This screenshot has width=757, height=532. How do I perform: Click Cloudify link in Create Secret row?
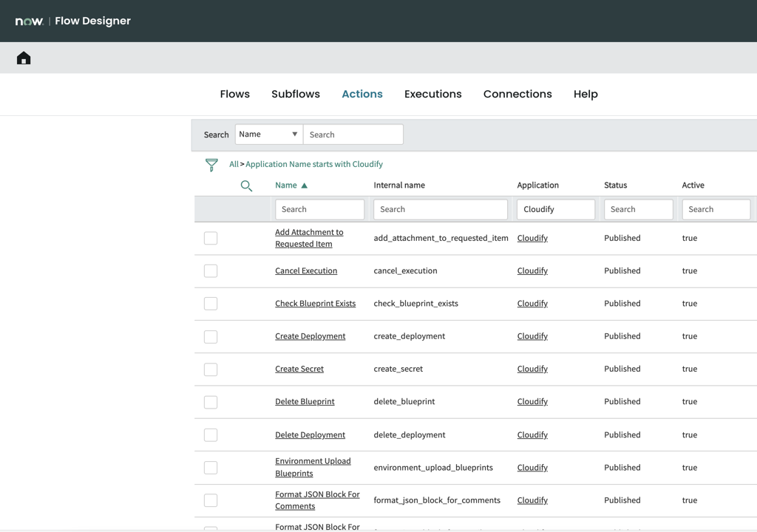pyautogui.click(x=532, y=369)
